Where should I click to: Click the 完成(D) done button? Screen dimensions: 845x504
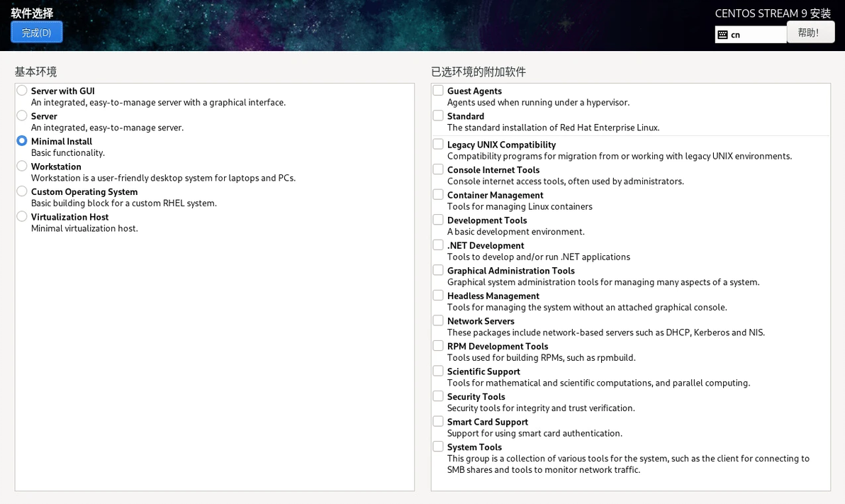pos(37,33)
